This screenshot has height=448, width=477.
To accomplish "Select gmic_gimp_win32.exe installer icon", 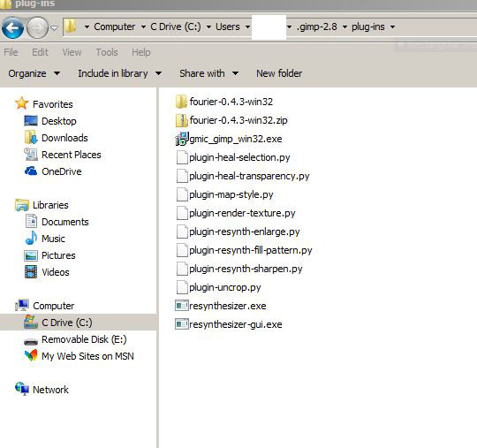I will [x=182, y=139].
